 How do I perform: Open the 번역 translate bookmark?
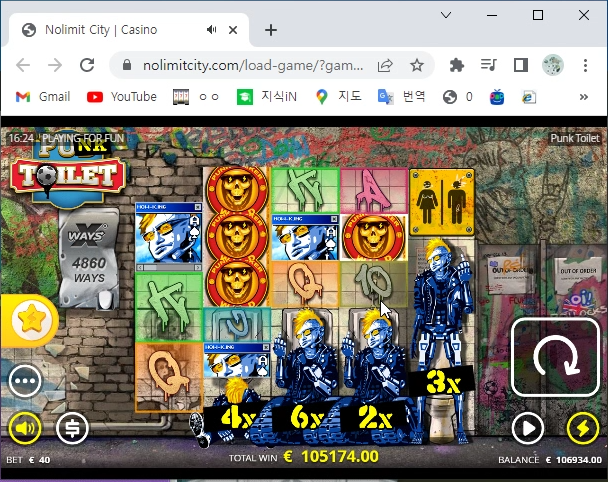tap(401, 97)
